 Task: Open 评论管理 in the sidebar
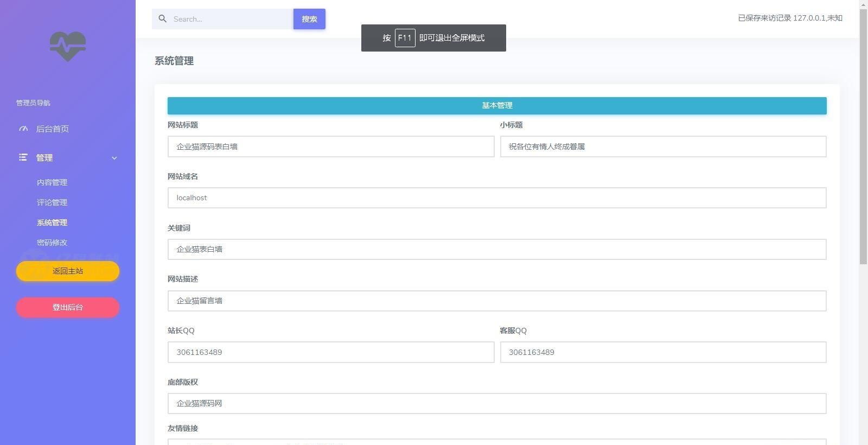pyautogui.click(x=52, y=202)
